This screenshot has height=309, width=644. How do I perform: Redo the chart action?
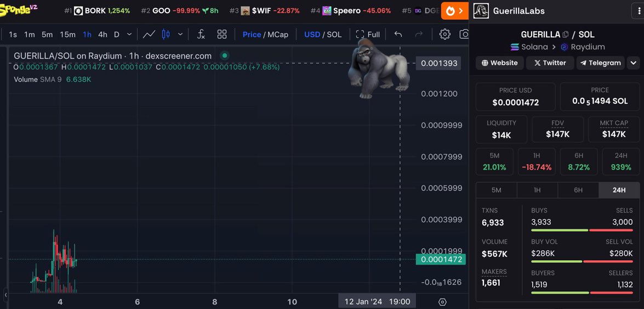pyautogui.click(x=419, y=34)
